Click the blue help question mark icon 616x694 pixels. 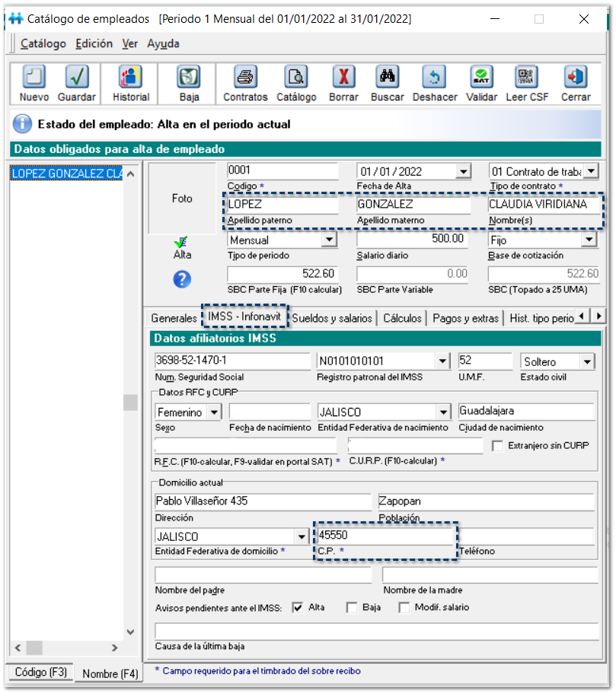181,279
